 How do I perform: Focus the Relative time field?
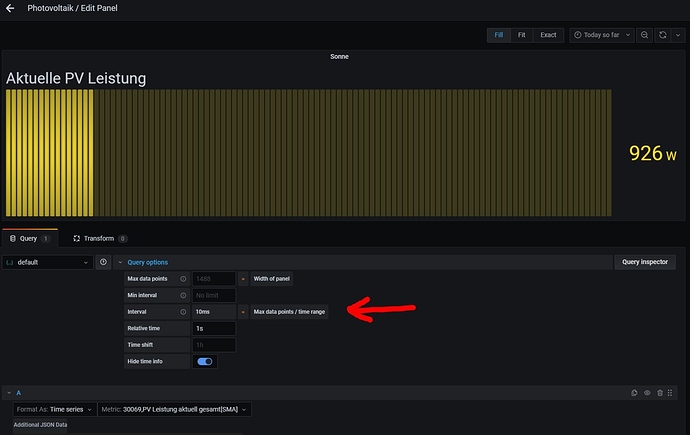tap(214, 329)
